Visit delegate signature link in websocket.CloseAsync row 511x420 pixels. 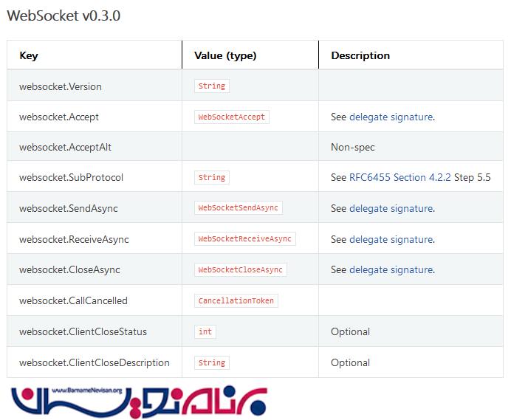pyautogui.click(x=391, y=269)
